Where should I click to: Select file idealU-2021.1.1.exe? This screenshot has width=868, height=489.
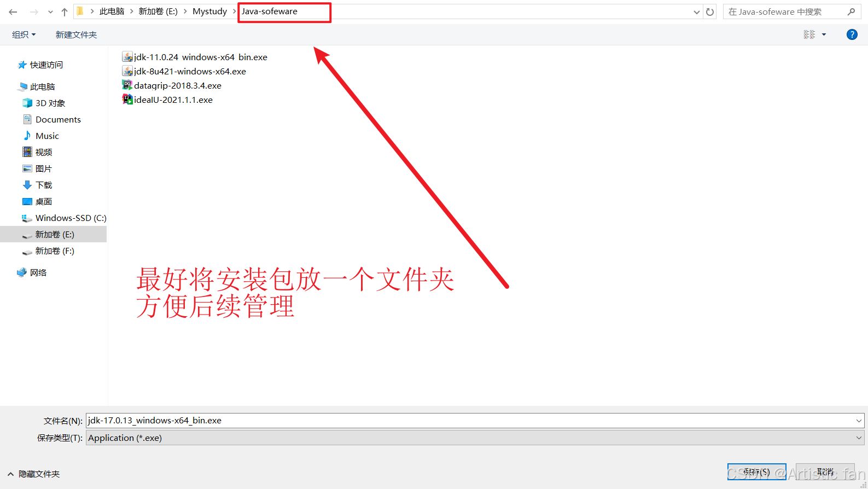pyautogui.click(x=173, y=100)
